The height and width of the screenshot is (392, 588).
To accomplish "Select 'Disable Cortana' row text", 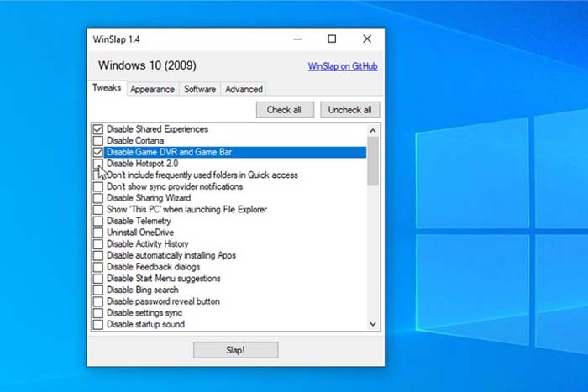I will (135, 140).
